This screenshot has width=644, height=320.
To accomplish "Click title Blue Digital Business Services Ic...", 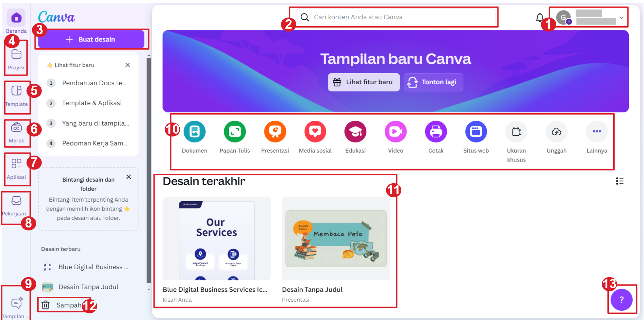I will pos(215,290).
